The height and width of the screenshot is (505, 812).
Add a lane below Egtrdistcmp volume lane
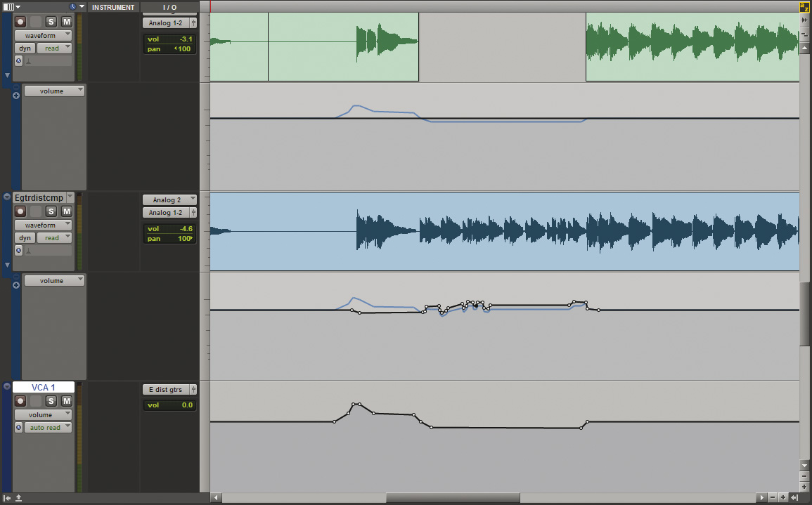[x=16, y=286]
